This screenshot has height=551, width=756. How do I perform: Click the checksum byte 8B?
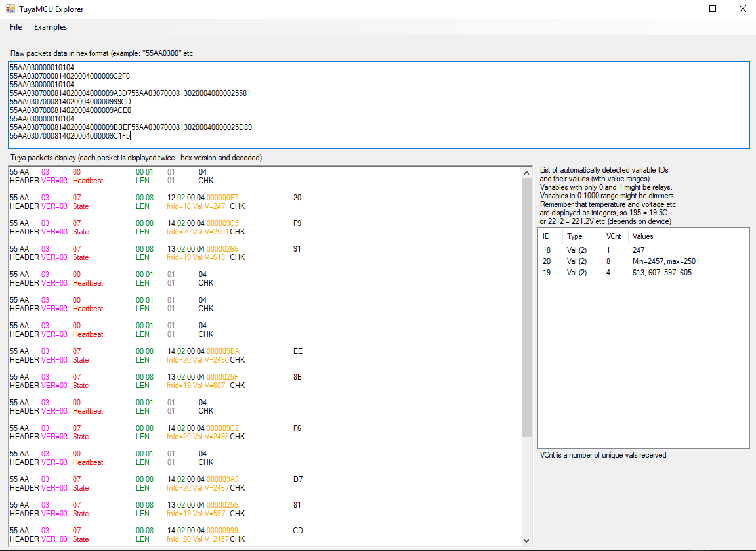tap(297, 376)
